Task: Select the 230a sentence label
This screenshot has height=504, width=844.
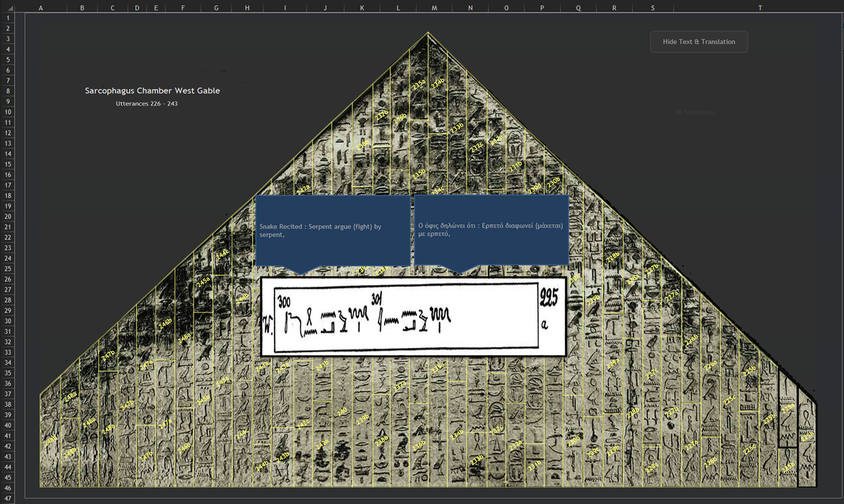Action: [x=575, y=279]
